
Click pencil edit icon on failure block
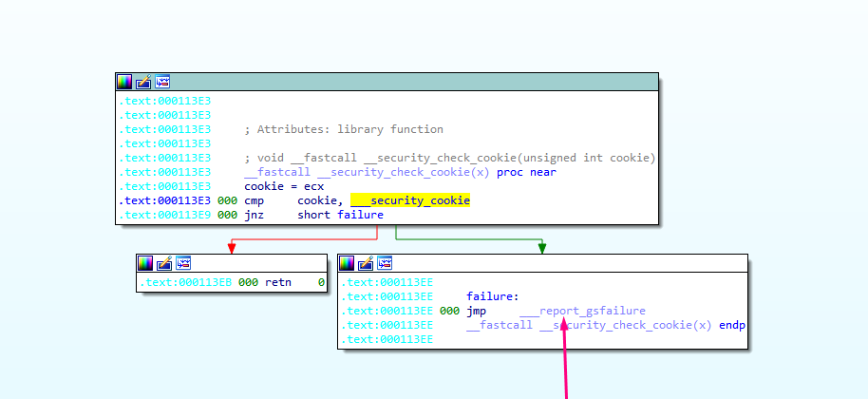366,263
